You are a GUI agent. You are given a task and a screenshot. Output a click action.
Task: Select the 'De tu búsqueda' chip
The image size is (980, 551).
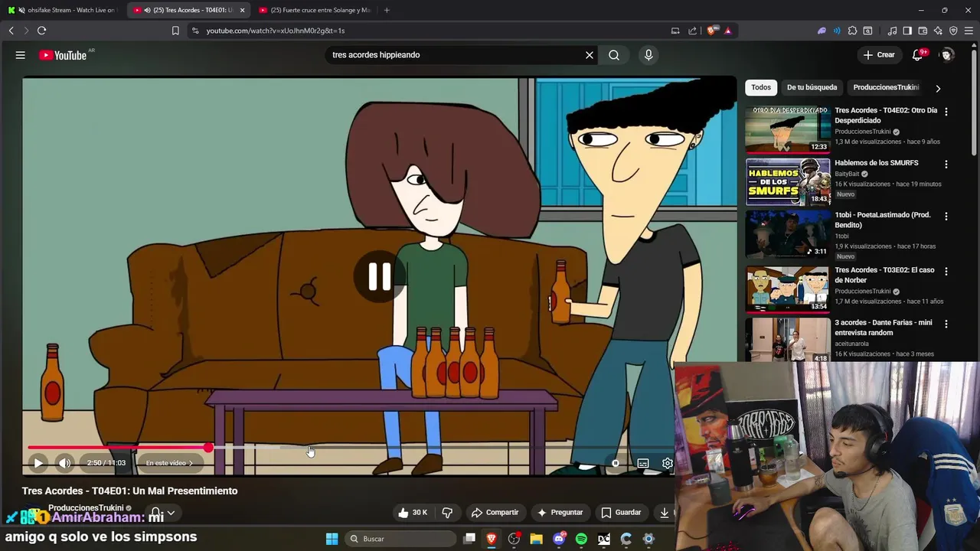[812, 87]
